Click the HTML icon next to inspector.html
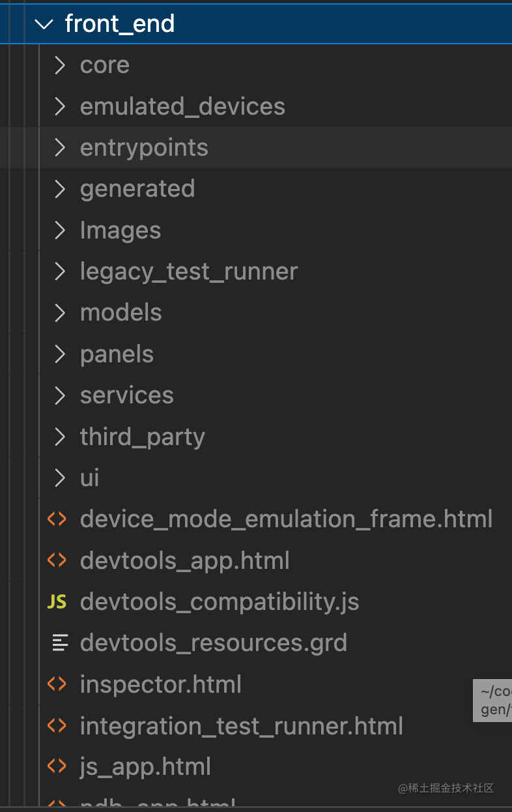 pyautogui.click(x=57, y=684)
